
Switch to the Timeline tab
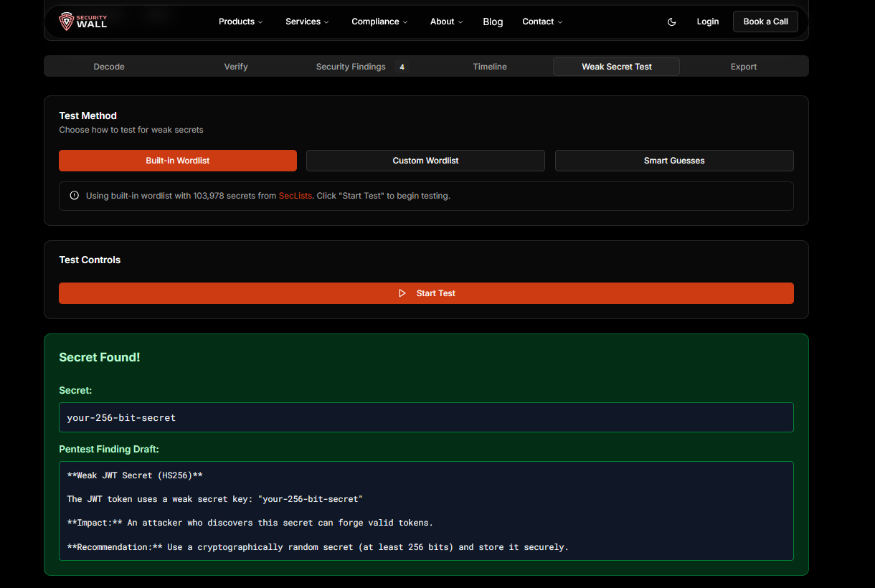pos(490,67)
